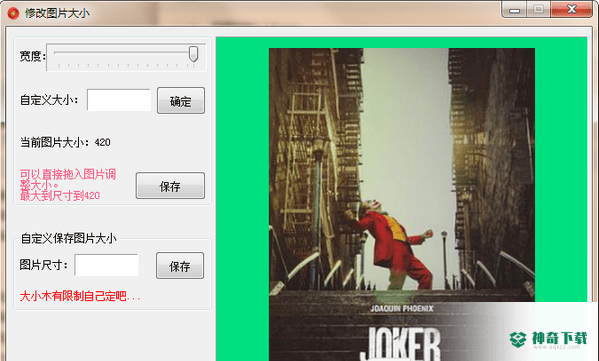Click the 确定 button
Viewport: 599px width, 361px height.
click(181, 100)
